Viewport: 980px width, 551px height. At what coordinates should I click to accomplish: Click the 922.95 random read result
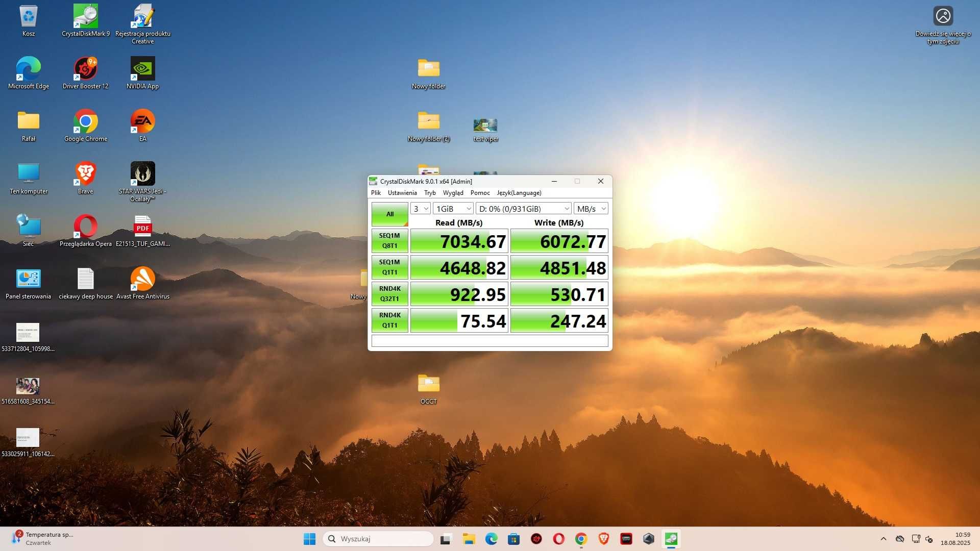(459, 294)
